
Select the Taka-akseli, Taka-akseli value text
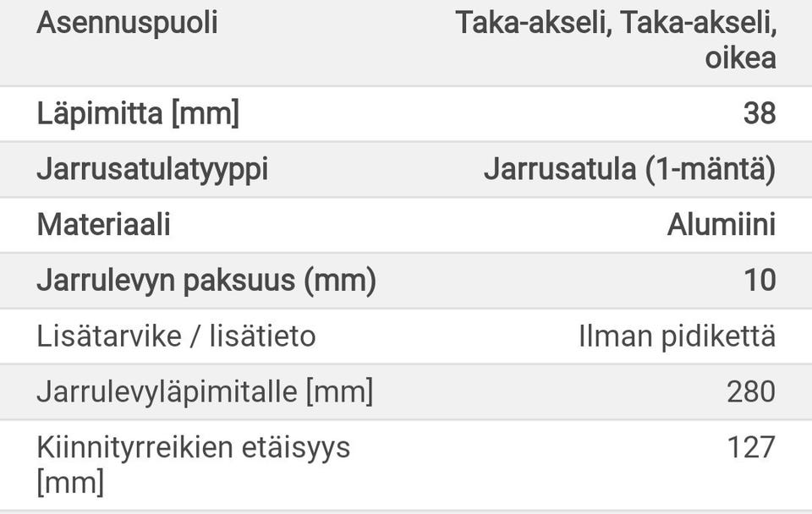[x=616, y=23]
